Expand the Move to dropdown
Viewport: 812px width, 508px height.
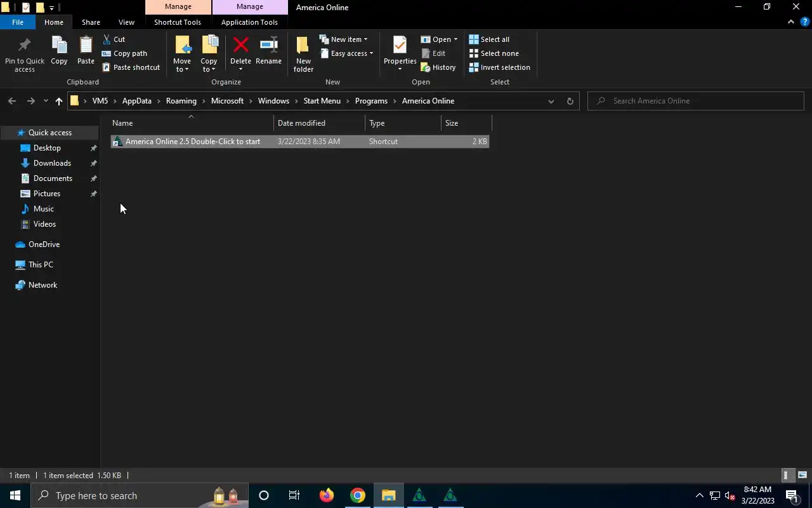pos(182,65)
